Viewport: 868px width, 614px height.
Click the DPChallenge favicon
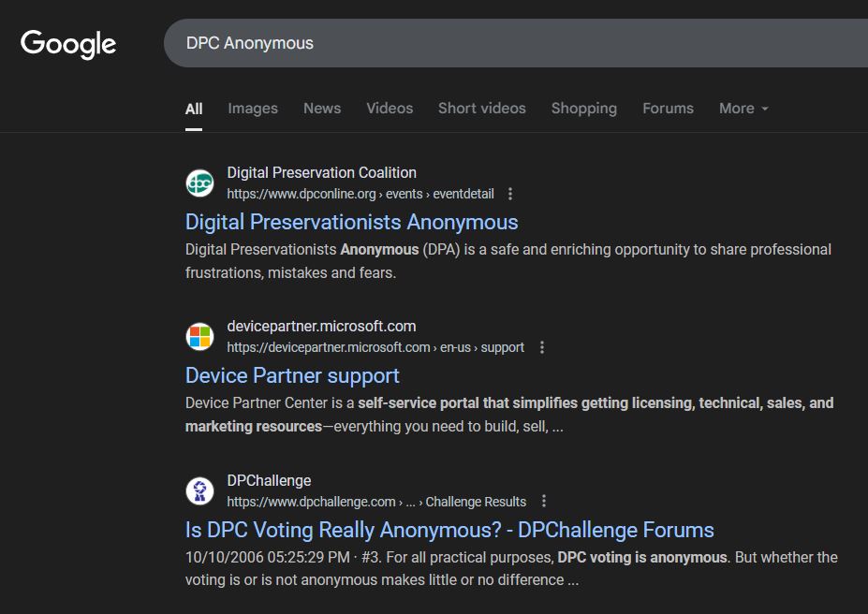tap(199, 490)
